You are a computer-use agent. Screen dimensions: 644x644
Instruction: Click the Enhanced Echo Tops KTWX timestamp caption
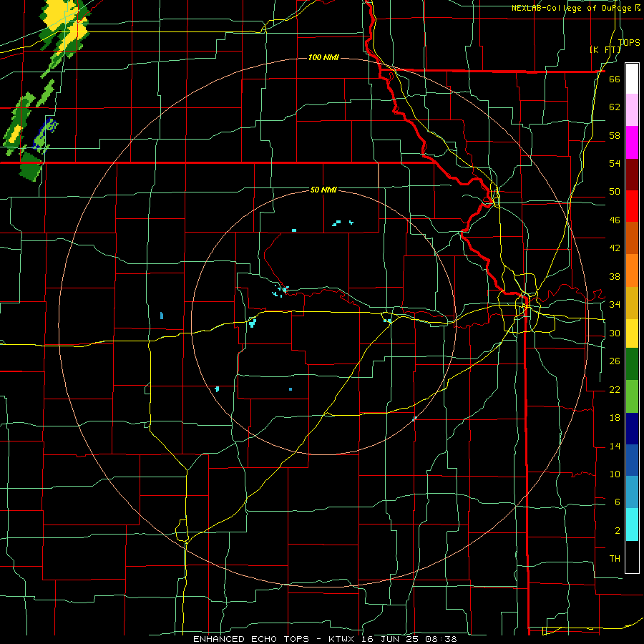[x=325, y=639]
